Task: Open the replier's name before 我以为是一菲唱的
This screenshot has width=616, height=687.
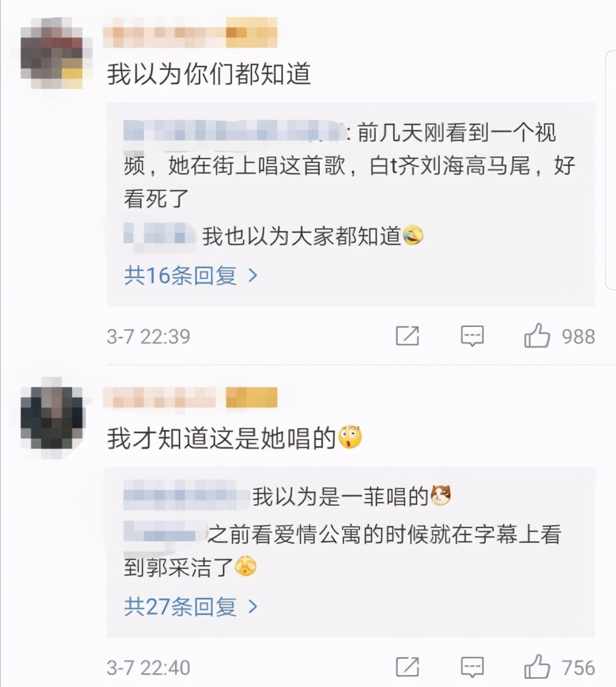Action: click(186, 497)
